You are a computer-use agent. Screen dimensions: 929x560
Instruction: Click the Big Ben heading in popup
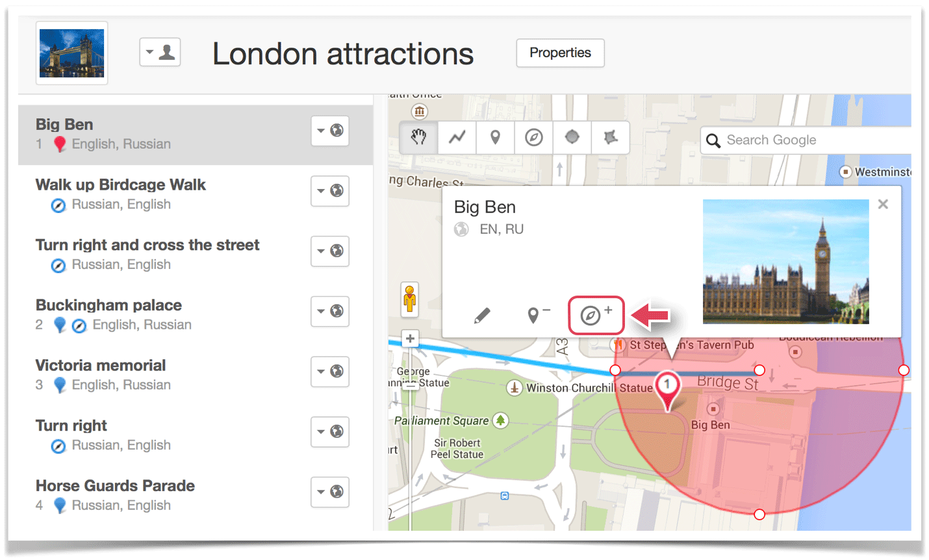tap(485, 207)
